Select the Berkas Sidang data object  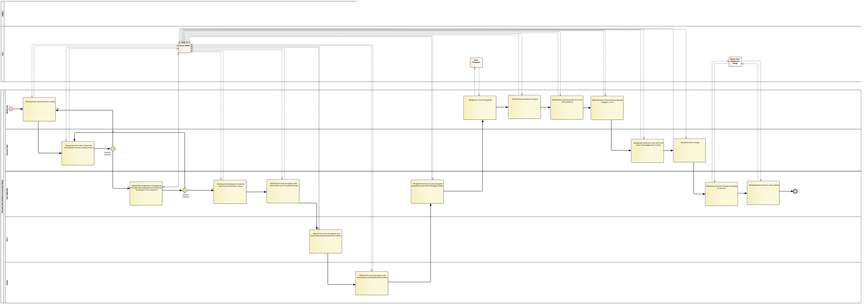(x=185, y=48)
